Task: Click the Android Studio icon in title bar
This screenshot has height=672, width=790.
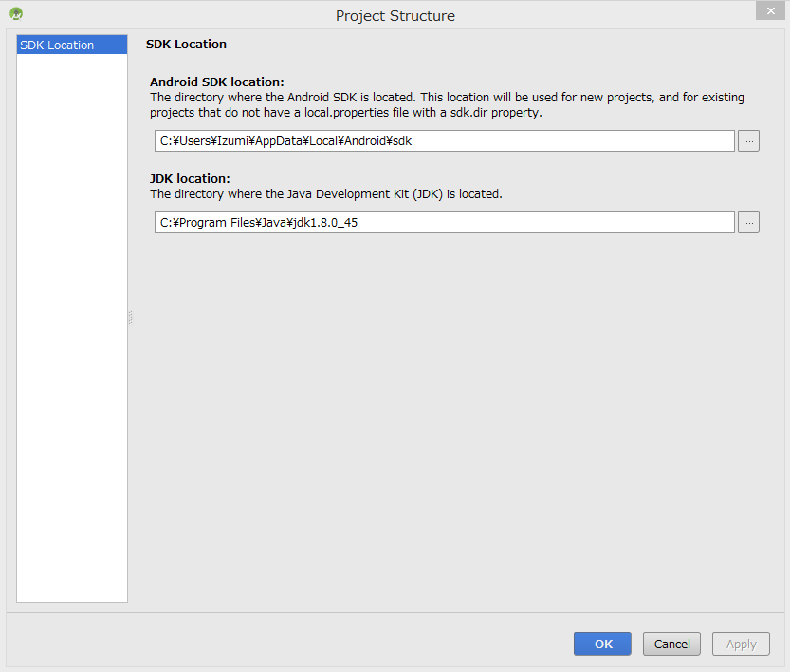Action: (16, 14)
